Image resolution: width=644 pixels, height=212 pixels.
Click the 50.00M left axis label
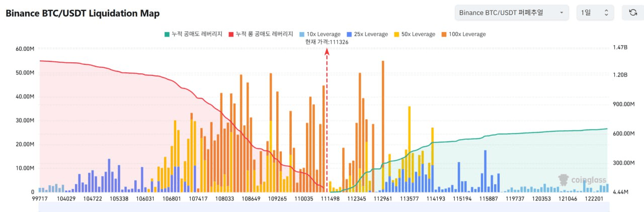point(25,73)
